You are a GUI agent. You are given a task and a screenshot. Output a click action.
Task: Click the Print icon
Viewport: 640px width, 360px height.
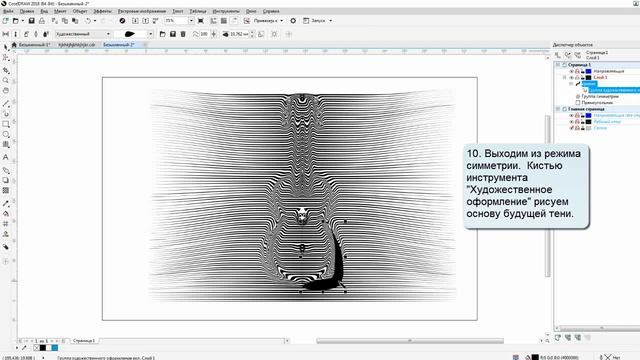42,20
